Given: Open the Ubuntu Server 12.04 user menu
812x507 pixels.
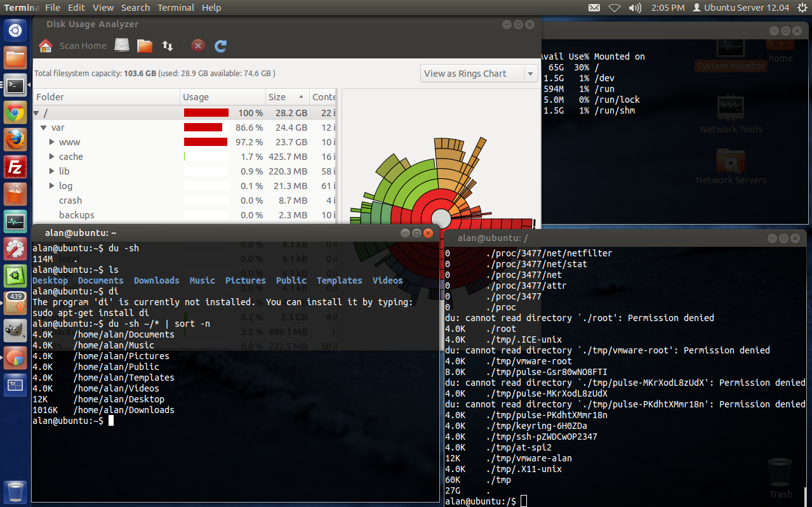Looking at the screenshot, I should (x=741, y=8).
